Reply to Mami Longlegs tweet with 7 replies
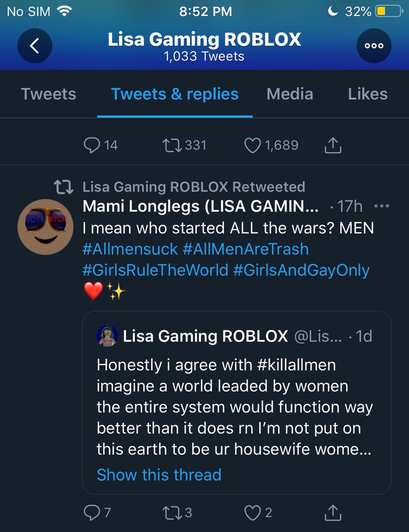Image resolution: width=409 pixels, height=532 pixels. click(x=97, y=513)
